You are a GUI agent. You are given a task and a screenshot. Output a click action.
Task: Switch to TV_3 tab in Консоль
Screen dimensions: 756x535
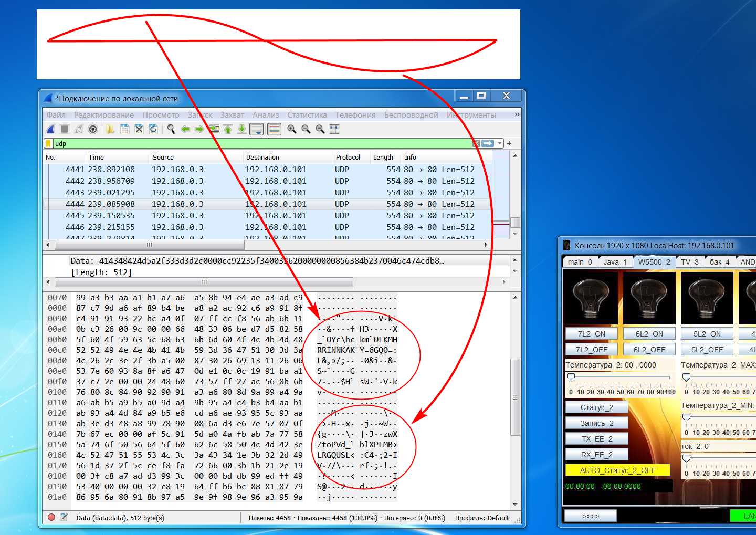[690, 261]
